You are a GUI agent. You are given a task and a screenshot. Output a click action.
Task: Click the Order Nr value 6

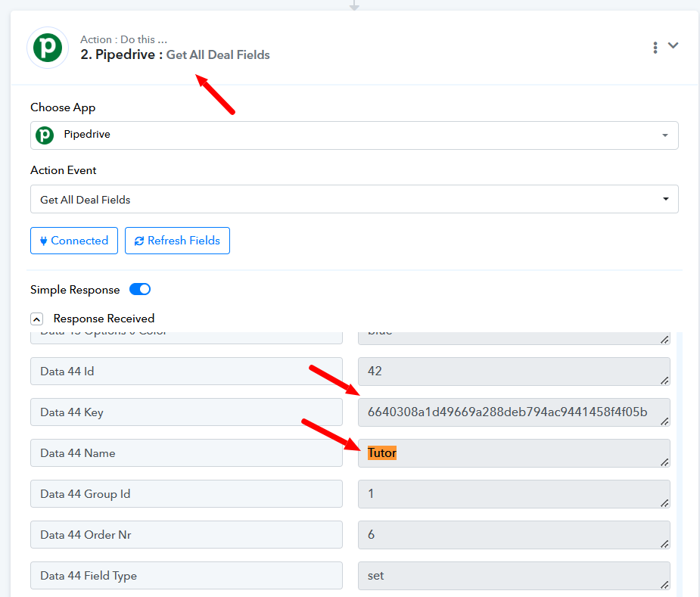[x=514, y=534]
